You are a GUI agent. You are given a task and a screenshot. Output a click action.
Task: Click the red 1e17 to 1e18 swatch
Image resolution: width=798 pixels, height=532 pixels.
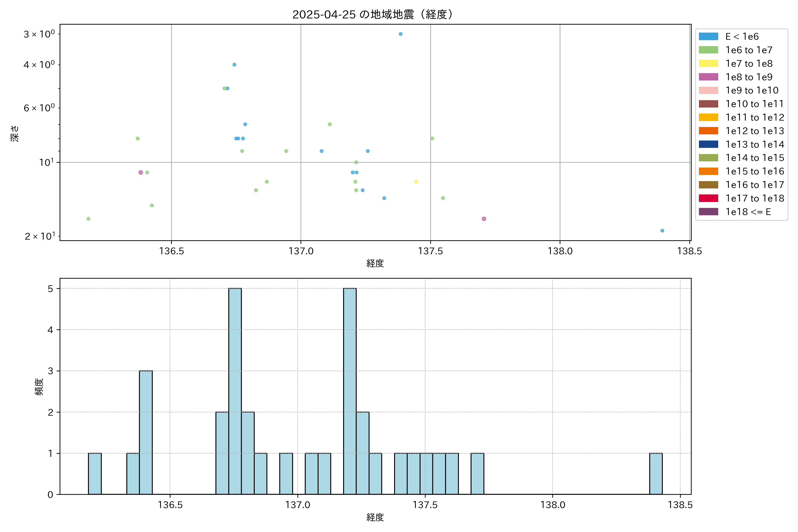pos(708,198)
